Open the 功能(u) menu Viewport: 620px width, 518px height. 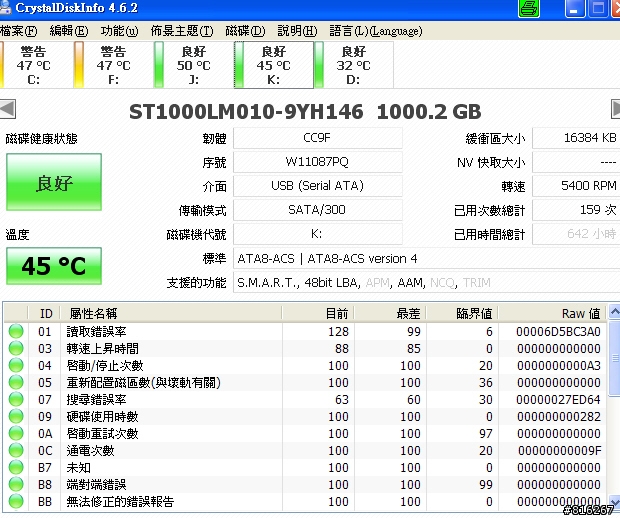click(x=119, y=31)
